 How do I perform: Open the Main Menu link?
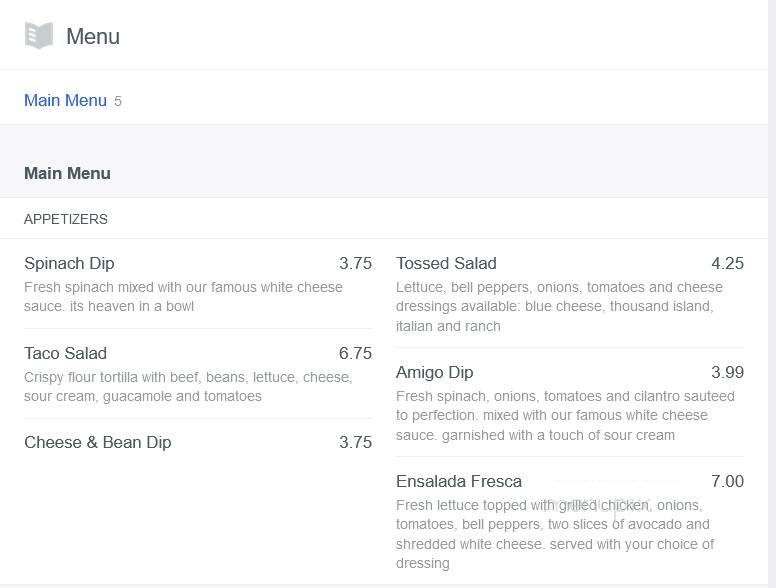pyautogui.click(x=65, y=100)
